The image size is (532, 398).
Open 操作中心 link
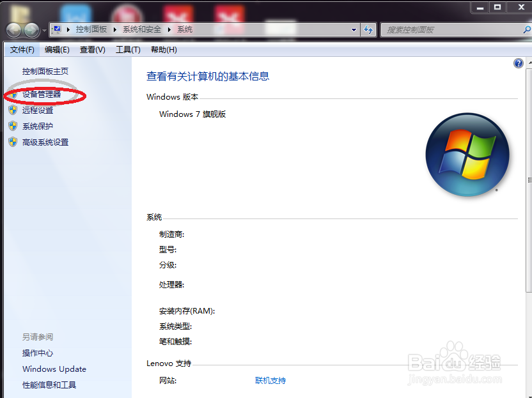pyautogui.click(x=38, y=353)
